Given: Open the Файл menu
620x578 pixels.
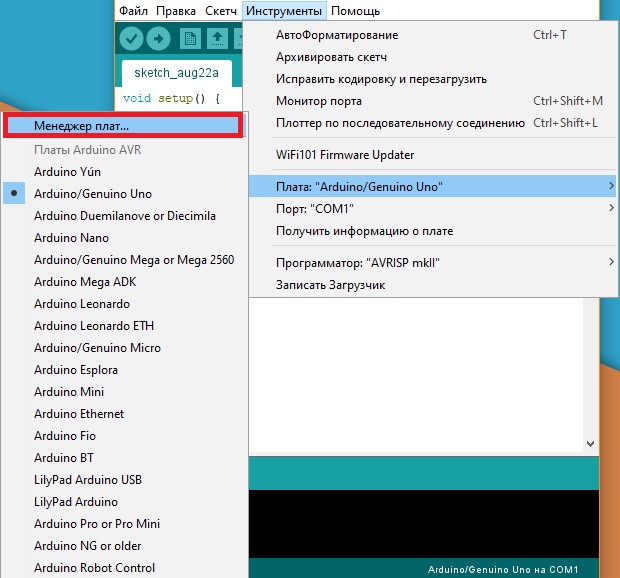Looking at the screenshot, I should tap(133, 11).
